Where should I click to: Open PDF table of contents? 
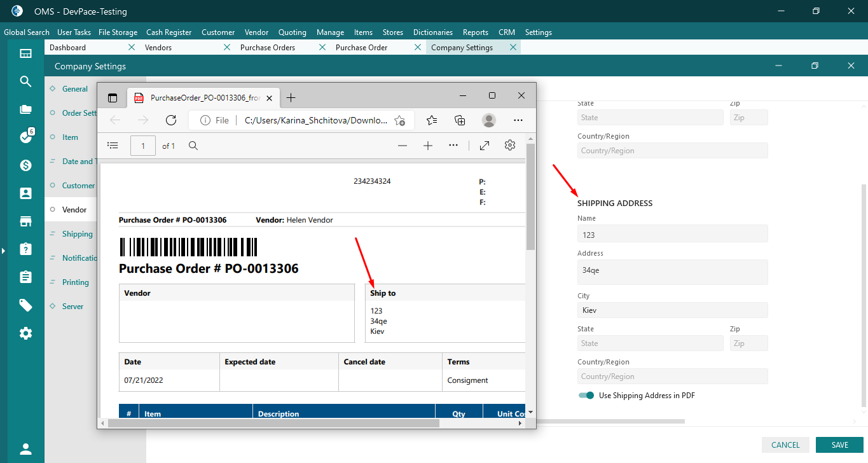click(x=113, y=146)
